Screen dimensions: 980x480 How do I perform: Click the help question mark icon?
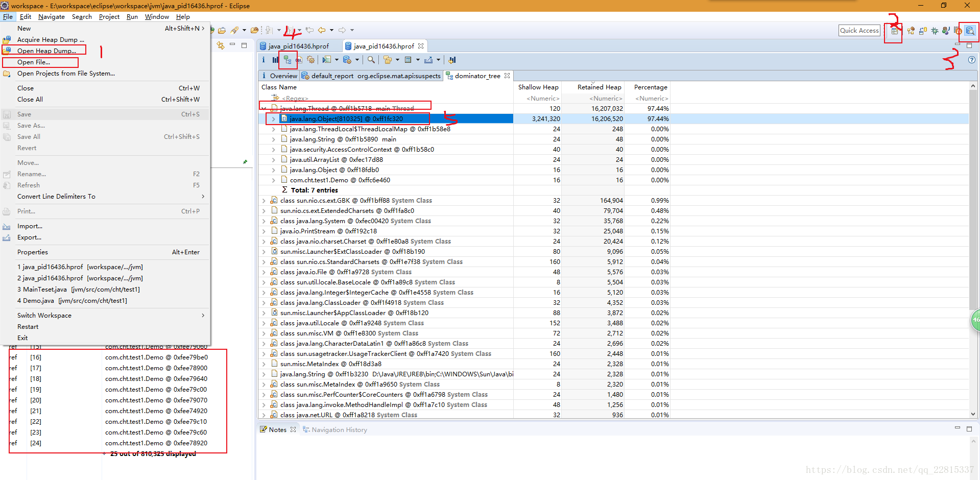tap(972, 60)
